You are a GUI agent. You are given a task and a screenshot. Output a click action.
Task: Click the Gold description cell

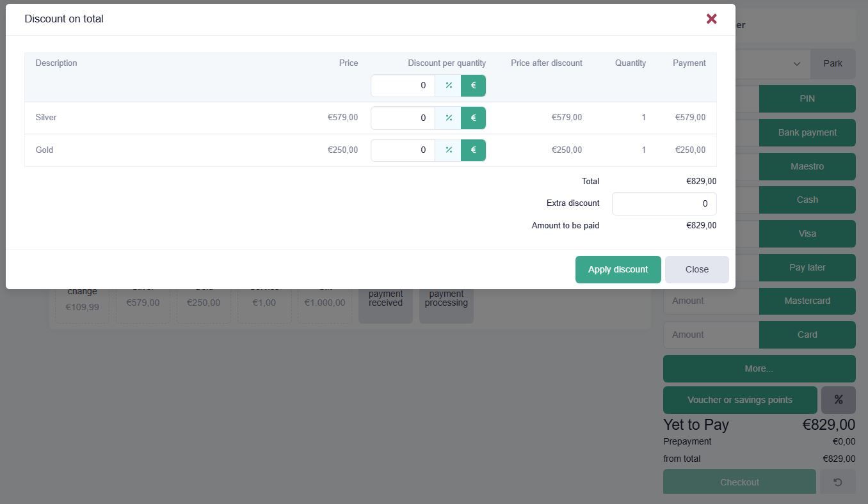click(44, 150)
